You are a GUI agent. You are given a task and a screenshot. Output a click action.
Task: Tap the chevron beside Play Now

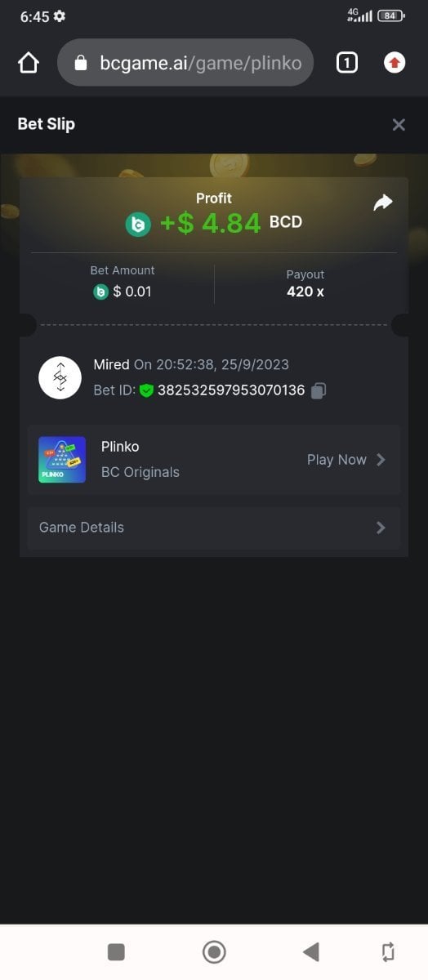[x=381, y=460]
